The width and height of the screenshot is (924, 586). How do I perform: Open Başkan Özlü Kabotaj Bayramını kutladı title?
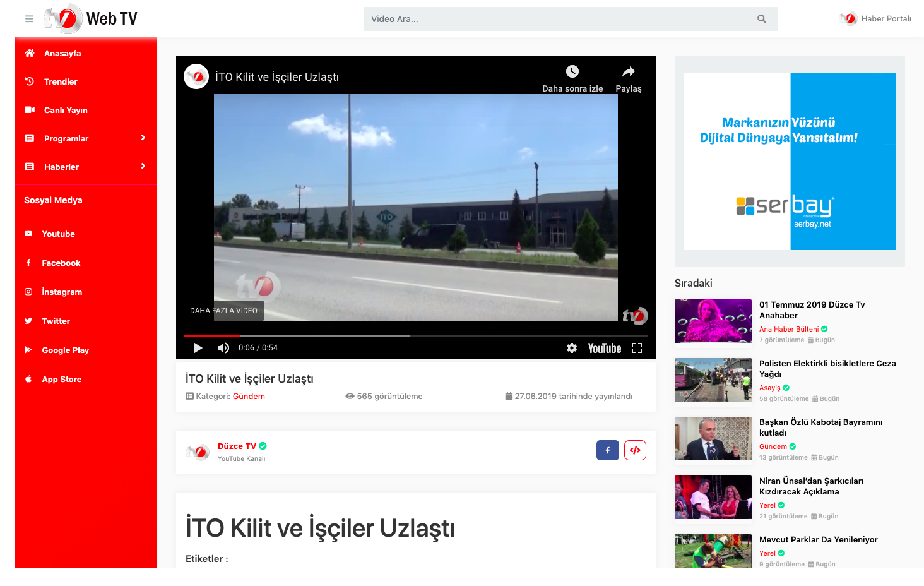click(x=820, y=428)
